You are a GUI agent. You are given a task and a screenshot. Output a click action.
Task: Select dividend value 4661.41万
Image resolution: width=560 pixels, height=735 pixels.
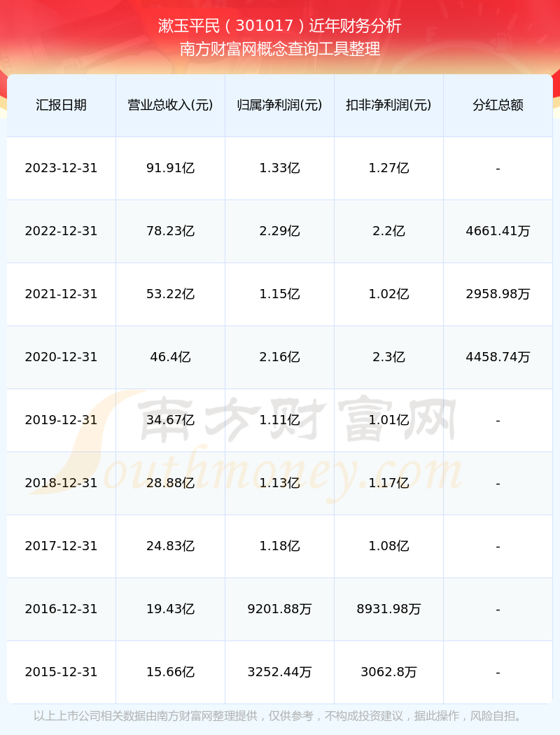(498, 231)
